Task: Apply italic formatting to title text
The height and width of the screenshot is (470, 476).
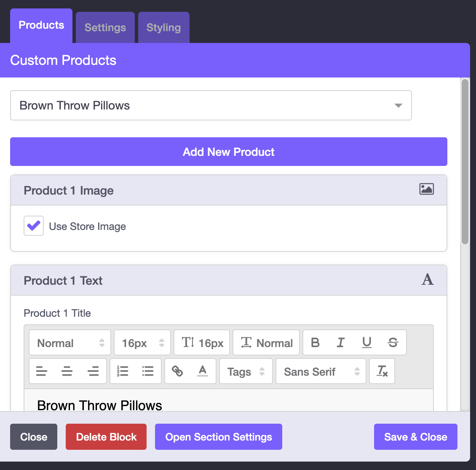Action: point(341,343)
